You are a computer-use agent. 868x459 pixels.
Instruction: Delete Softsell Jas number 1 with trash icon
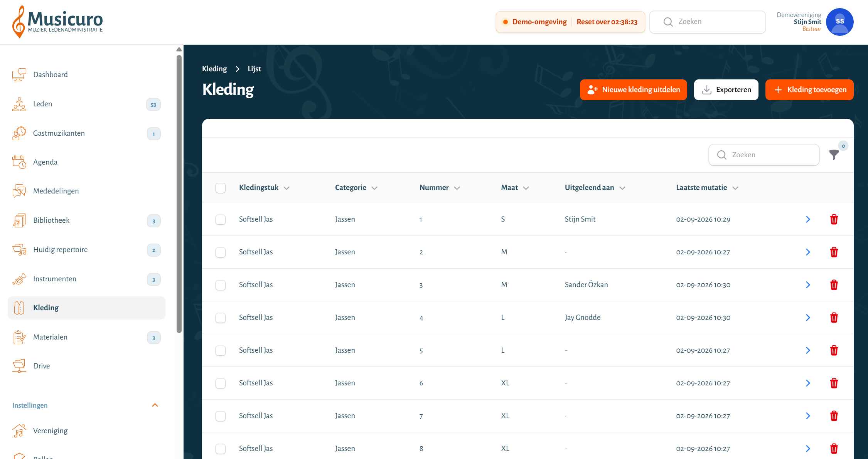tap(834, 219)
